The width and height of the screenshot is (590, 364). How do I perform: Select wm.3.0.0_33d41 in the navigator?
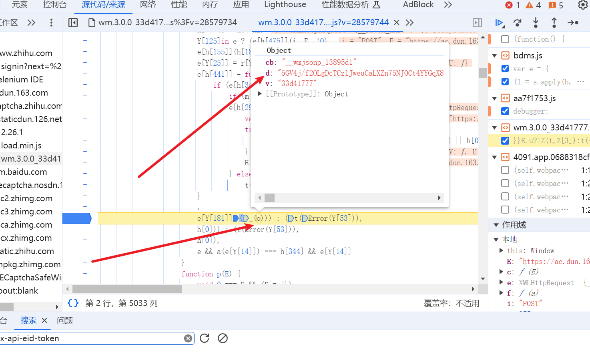31,159
